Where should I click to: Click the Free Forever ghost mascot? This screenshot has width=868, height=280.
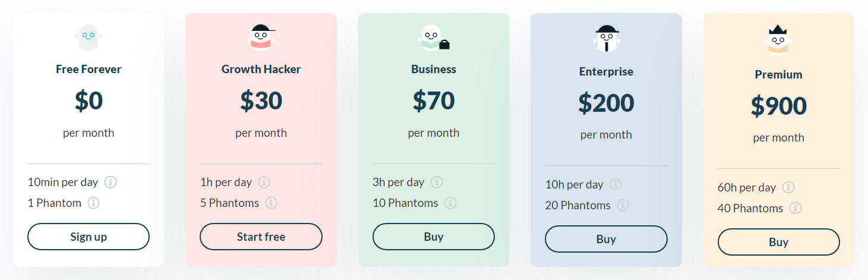(89, 37)
